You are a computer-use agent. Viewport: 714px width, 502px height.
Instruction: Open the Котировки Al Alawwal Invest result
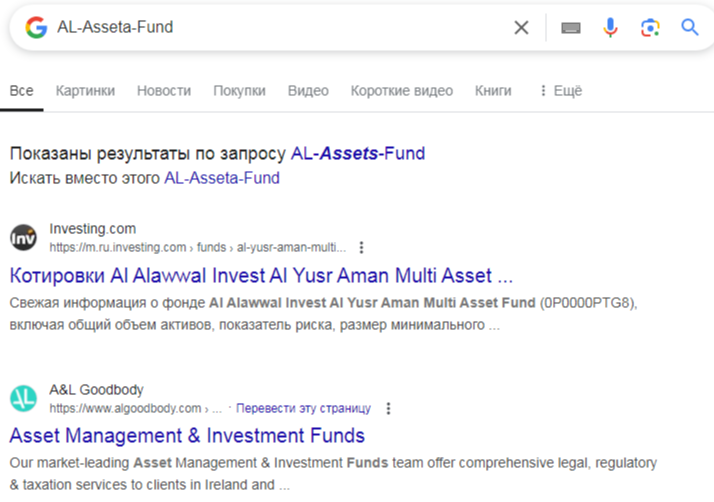[261, 275]
